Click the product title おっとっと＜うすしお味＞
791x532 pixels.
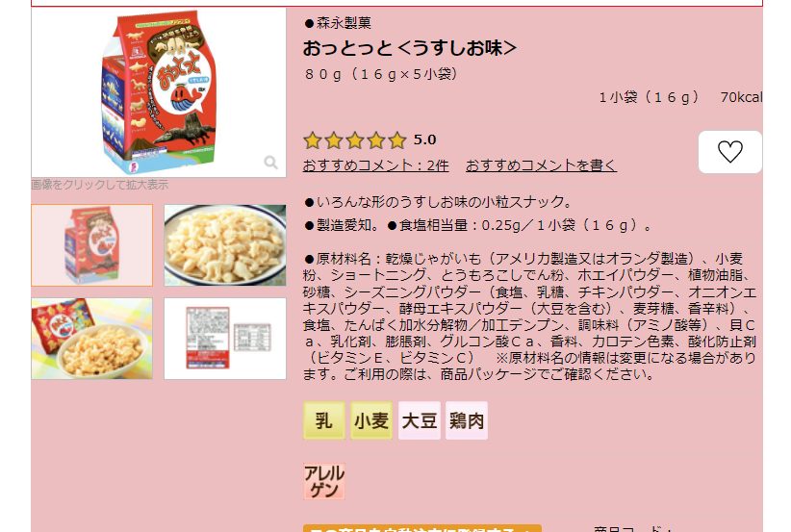click(410, 48)
